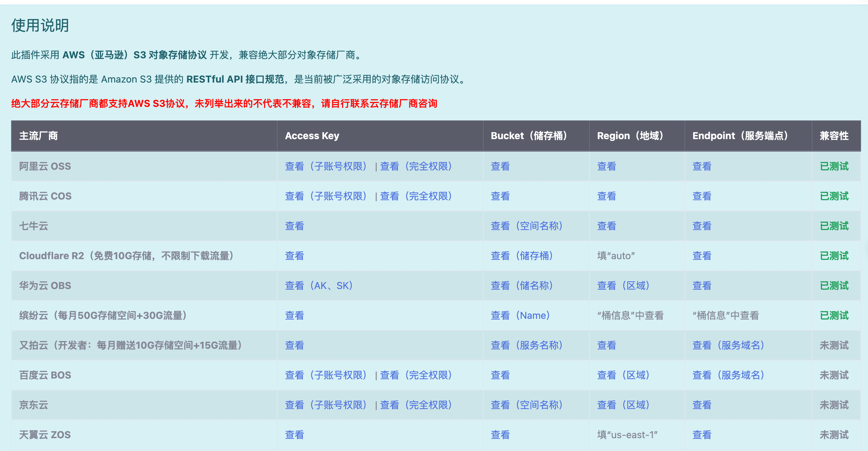View Cloudflare R2 Endpoint link
868x451 pixels.
pyautogui.click(x=702, y=256)
